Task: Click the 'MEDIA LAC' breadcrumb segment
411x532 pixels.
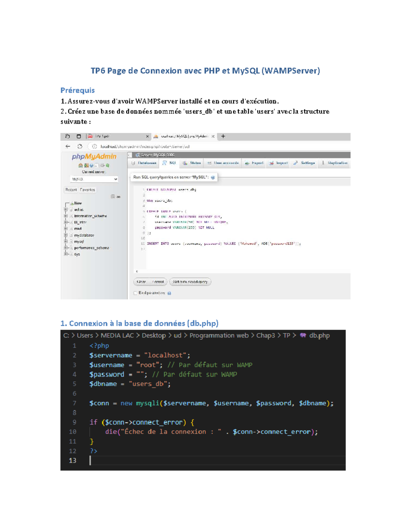Action: [x=117, y=335]
